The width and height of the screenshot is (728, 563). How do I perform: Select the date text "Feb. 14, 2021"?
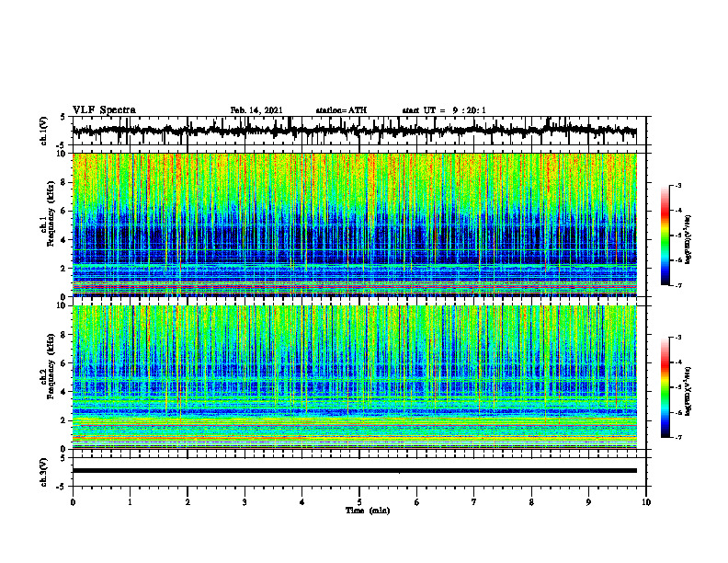[x=256, y=110]
